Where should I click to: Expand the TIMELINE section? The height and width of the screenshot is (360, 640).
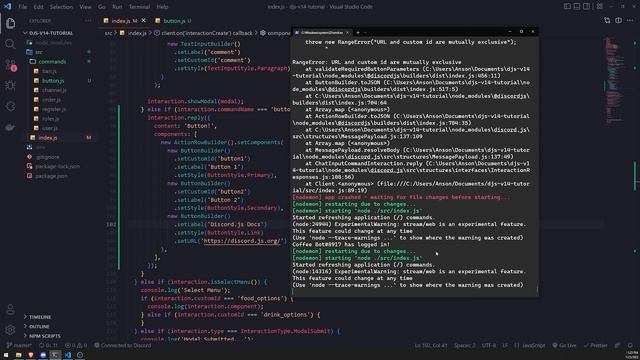click(40, 317)
